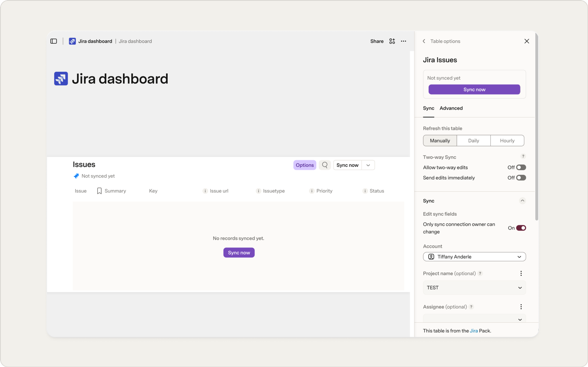Click the search magnifier in Issues table
588x367 pixels.
point(325,165)
